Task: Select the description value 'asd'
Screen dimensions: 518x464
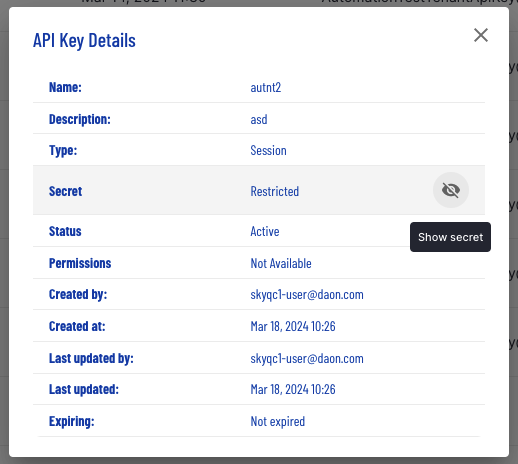Action: 259,120
